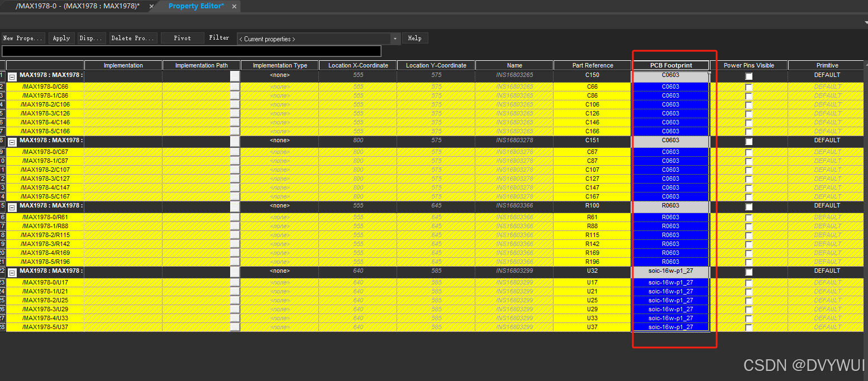
Task: Open the Filter dropdown arrow
Action: click(395, 38)
